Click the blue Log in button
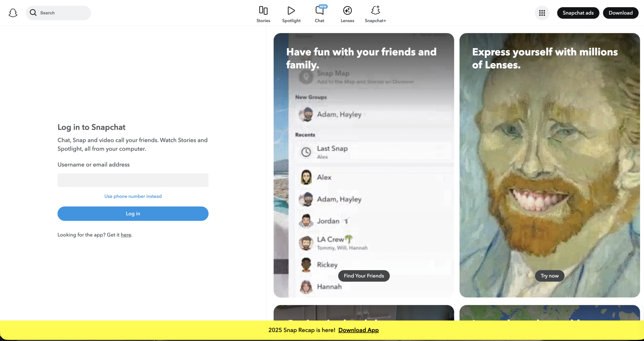The height and width of the screenshot is (341, 644). tap(133, 214)
